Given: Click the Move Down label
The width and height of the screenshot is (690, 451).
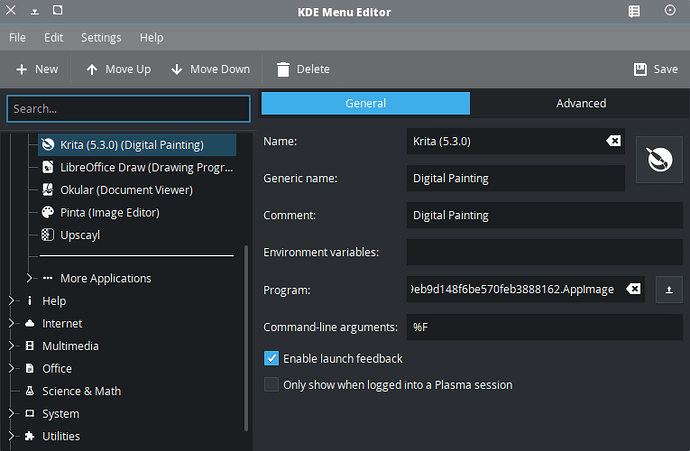Looking at the screenshot, I should [x=220, y=69].
